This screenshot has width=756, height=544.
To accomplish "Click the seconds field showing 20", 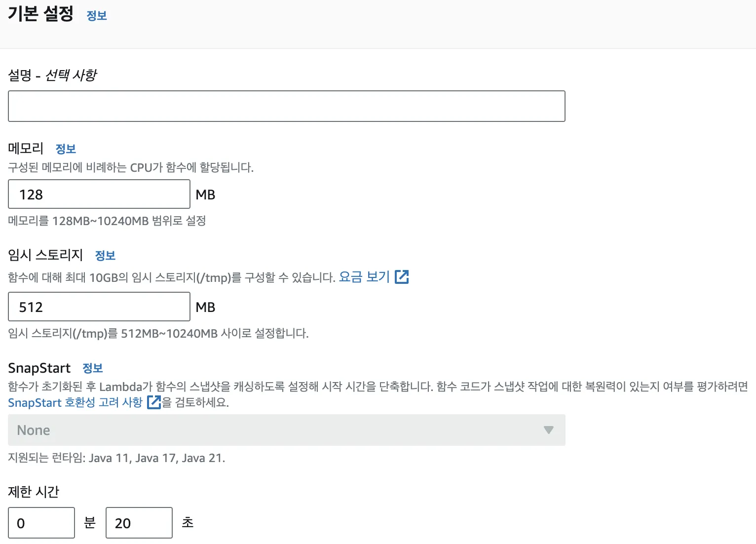I will [139, 522].
